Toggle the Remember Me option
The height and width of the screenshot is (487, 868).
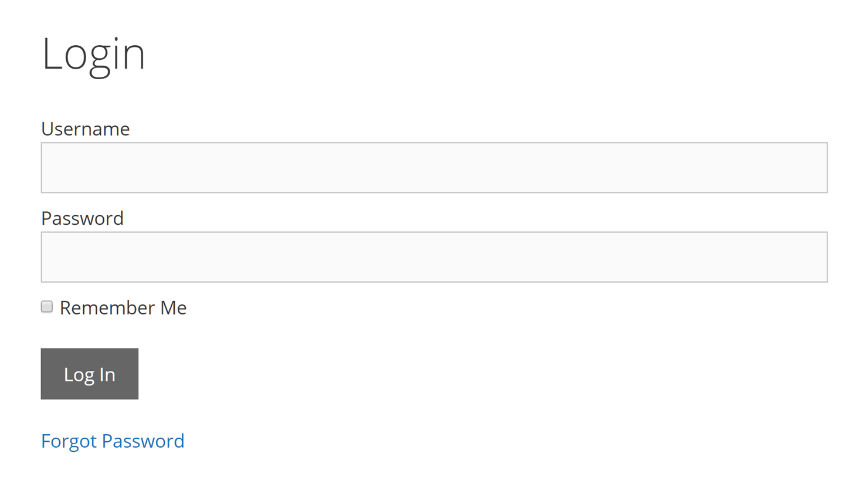coord(47,307)
